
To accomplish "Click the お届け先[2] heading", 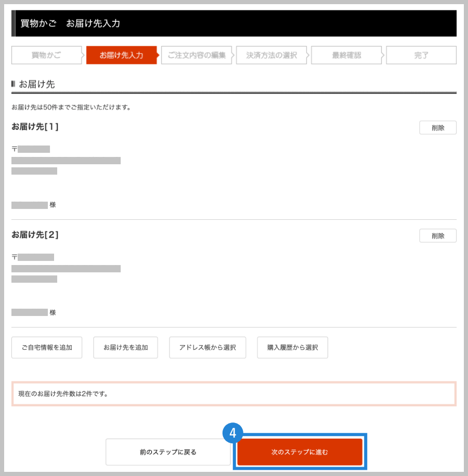I will [x=35, y=235].
